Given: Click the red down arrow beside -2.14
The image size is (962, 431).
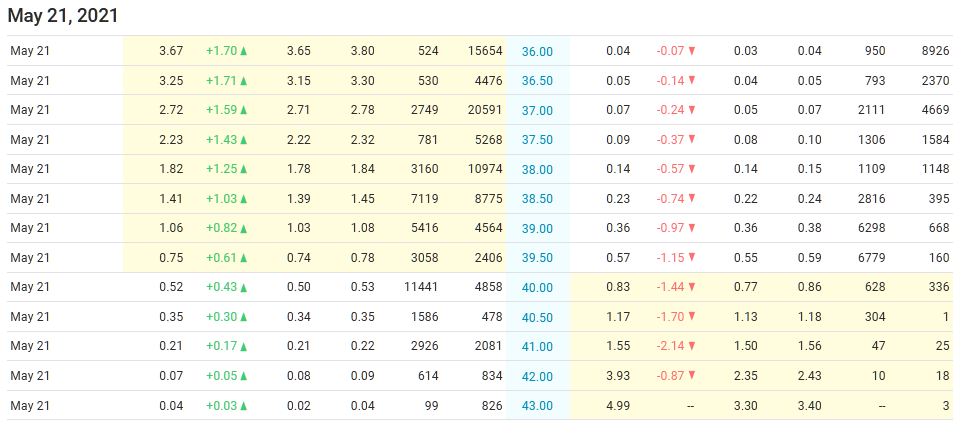Looking at the screenshot, I should (692, 346).
